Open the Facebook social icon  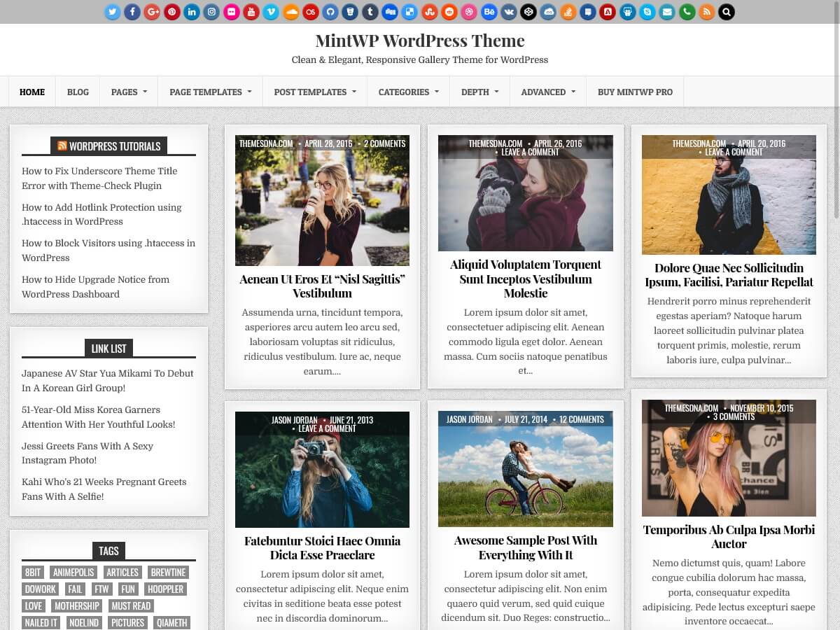[132, 12]
